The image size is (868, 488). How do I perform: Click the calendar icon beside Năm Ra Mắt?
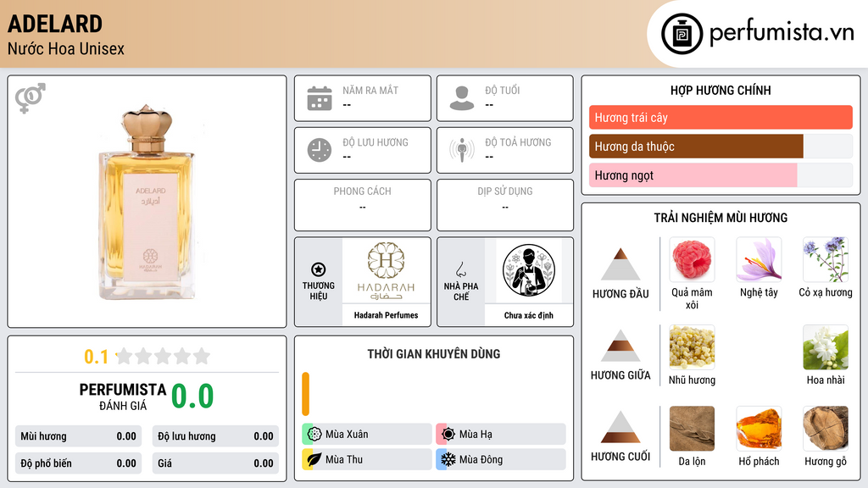320,98
